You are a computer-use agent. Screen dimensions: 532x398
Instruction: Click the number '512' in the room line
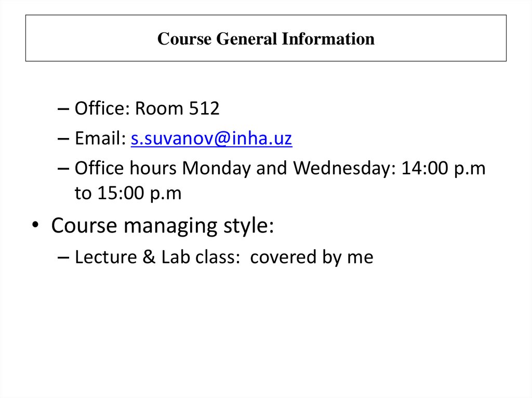(x=204, y=109)
